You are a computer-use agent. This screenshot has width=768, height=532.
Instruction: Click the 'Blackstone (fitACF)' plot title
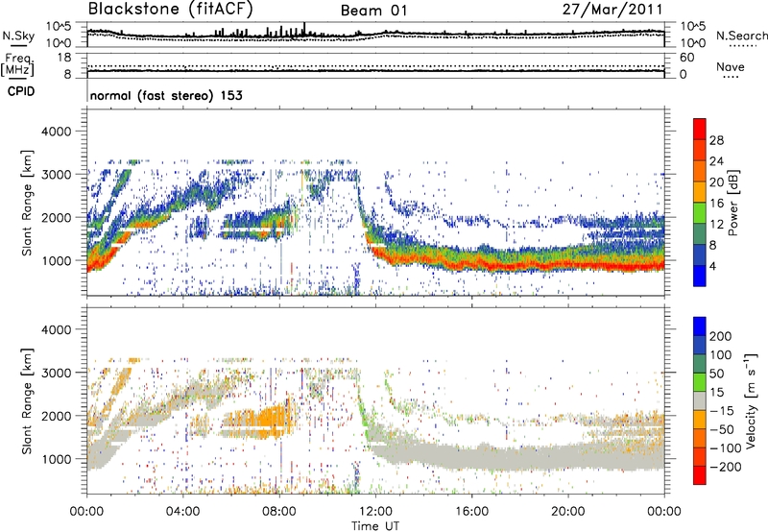(x=170, y=9)
